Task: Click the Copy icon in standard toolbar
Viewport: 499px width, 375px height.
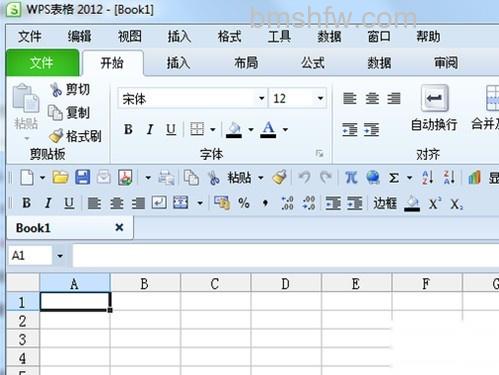Action: click(x=192, y=178)
